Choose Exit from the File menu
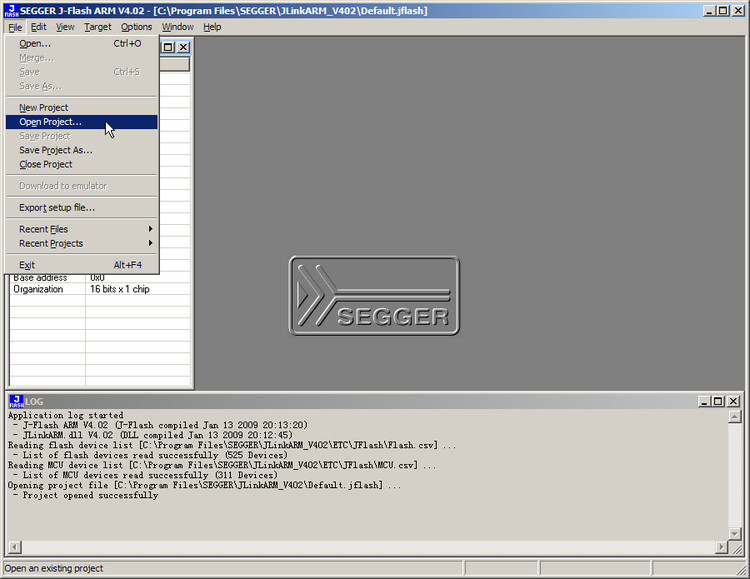 click(81, 265)
